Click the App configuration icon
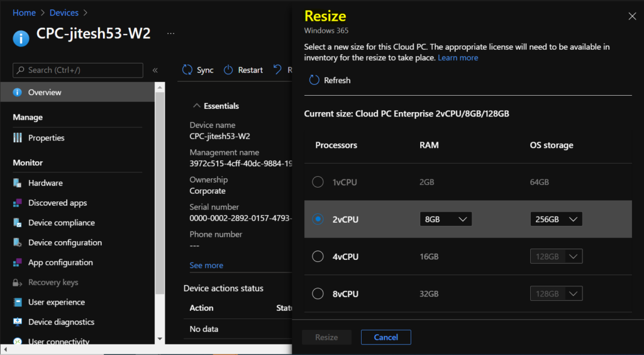This screenshot has height=355, width=644. [17, 262]
